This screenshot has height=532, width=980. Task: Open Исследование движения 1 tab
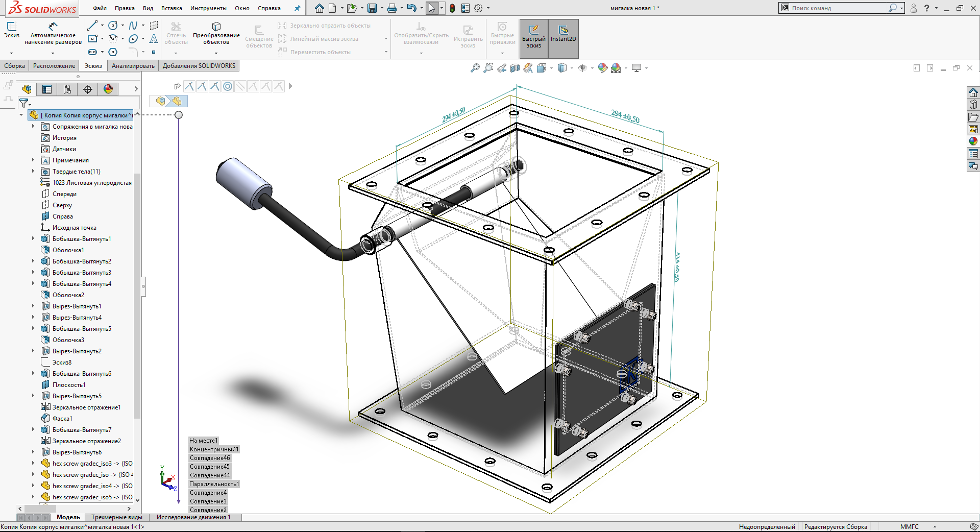click(193, 517)
